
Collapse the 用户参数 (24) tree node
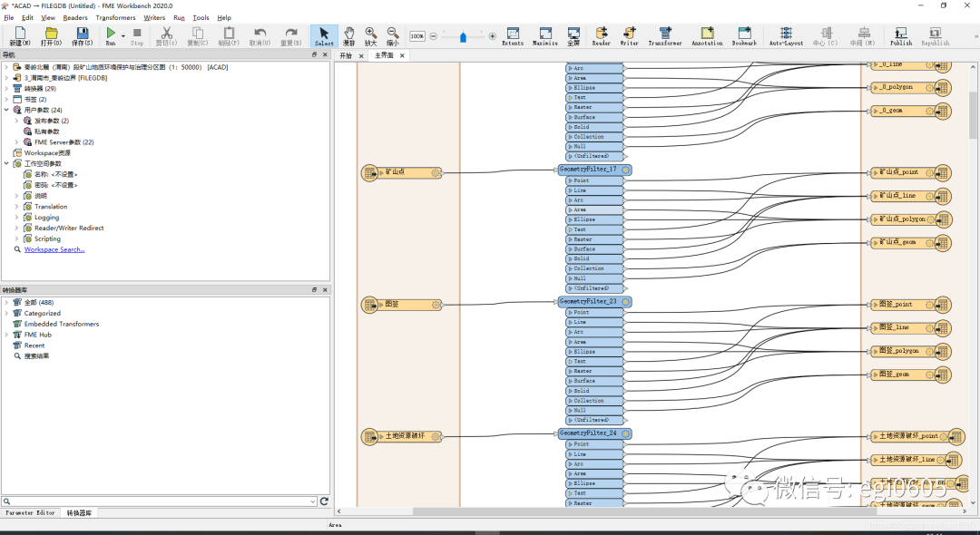click(x=6, y=110)
